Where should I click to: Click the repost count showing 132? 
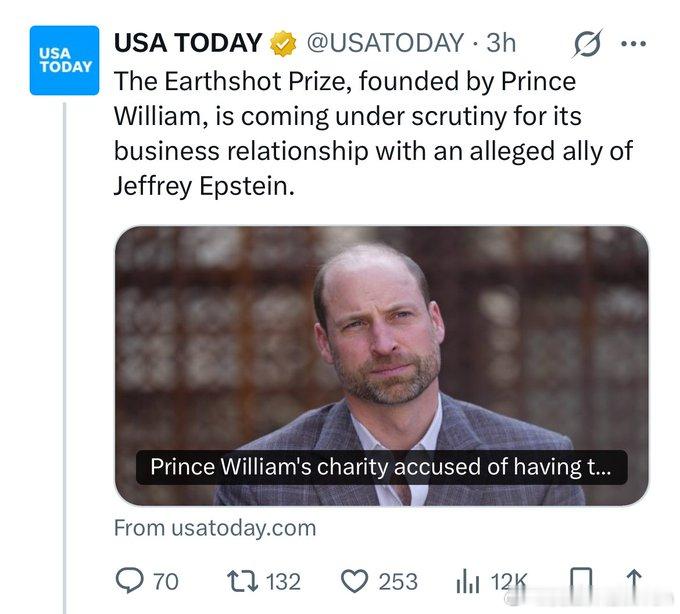click(283, 581)
